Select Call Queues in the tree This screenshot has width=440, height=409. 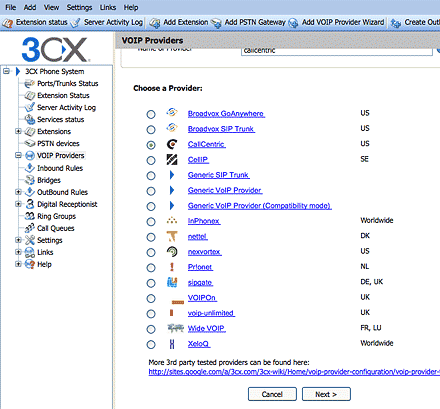tap(55, 228)
